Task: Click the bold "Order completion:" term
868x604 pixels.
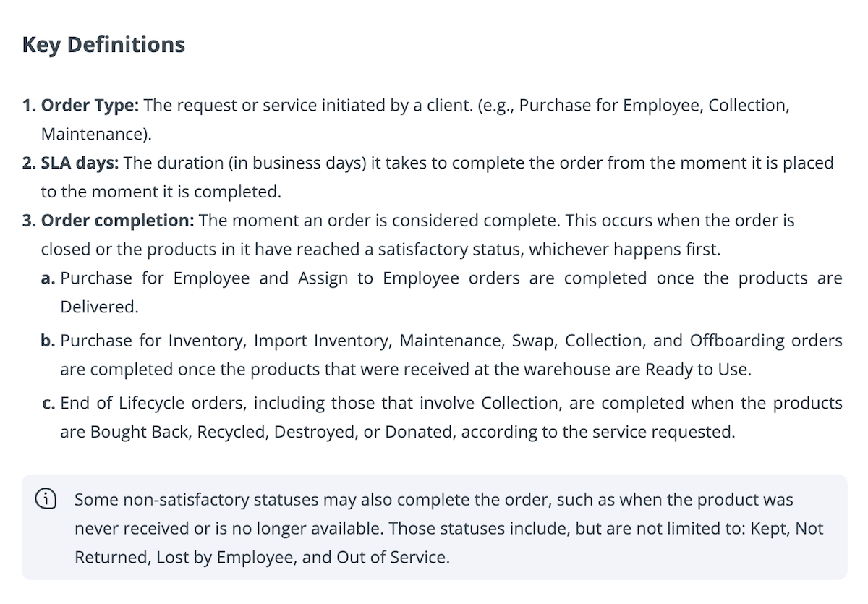Action: coord(117,221)
